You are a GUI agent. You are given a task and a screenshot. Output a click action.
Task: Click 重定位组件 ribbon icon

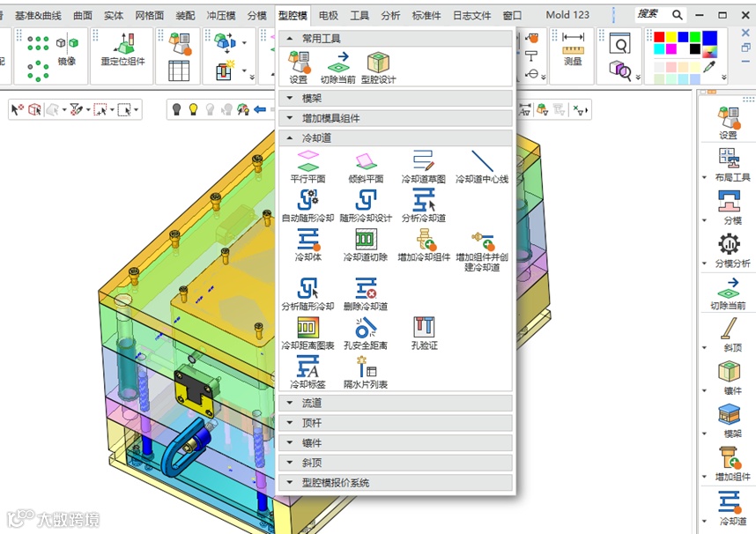(122, 49)
